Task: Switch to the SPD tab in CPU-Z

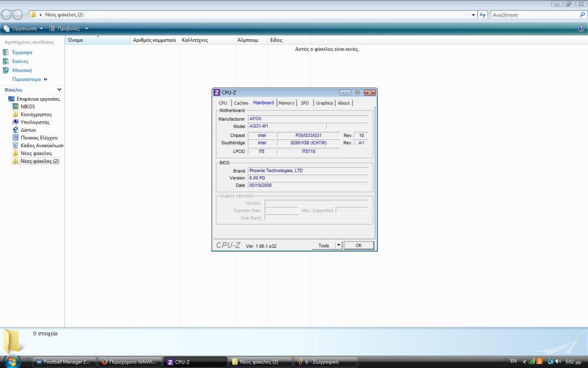Action: [x=305, y=103]
